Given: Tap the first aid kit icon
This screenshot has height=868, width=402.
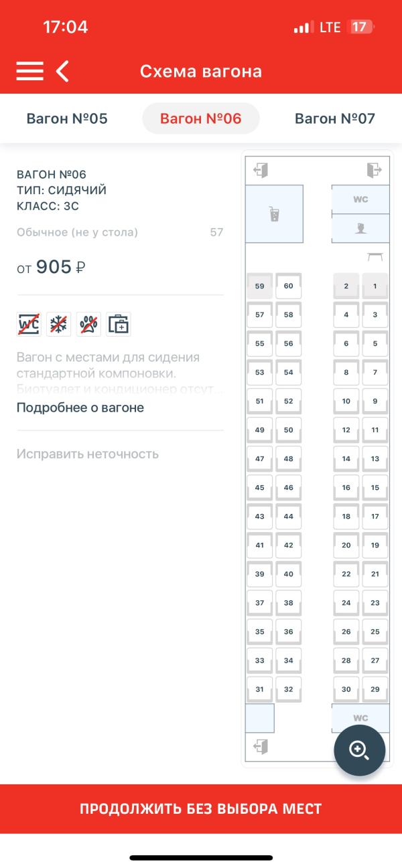Looking at the screenshot, I should point(119,324).
